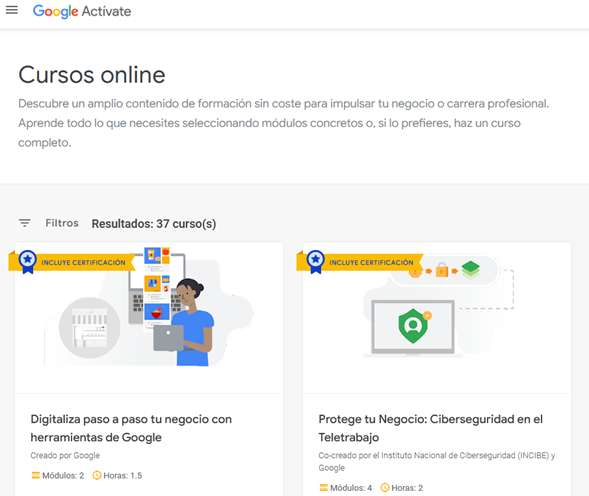Click the certification ribbon badge on Ciberseguridad course
Image resolution: width=589 pixels, height=496 pixels.
point(316,262)
